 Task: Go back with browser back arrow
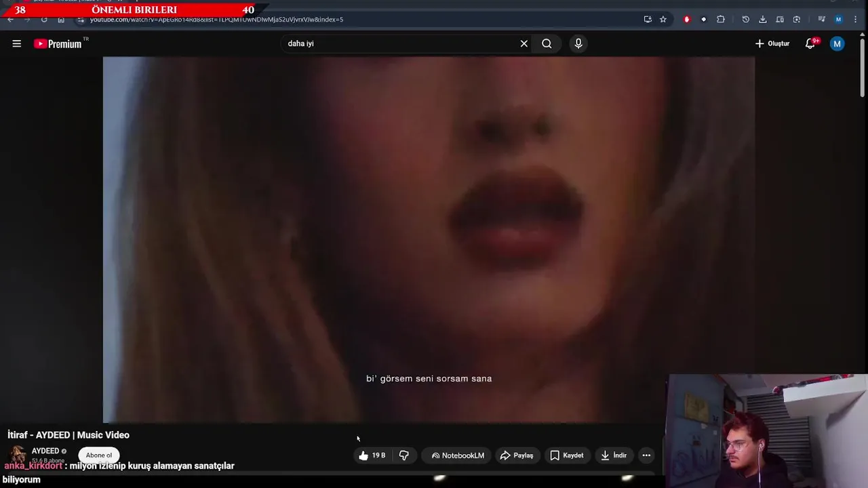tap(10, 20)
